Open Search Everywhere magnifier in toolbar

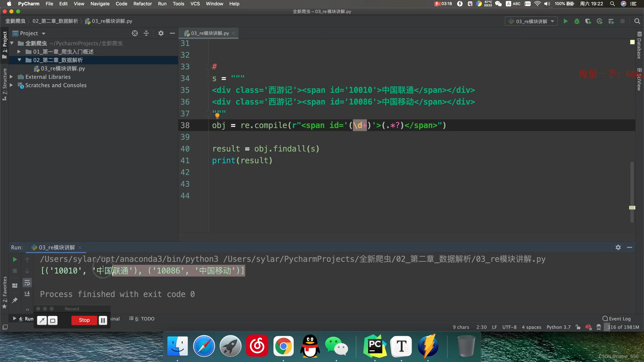(x=637, y=21)
